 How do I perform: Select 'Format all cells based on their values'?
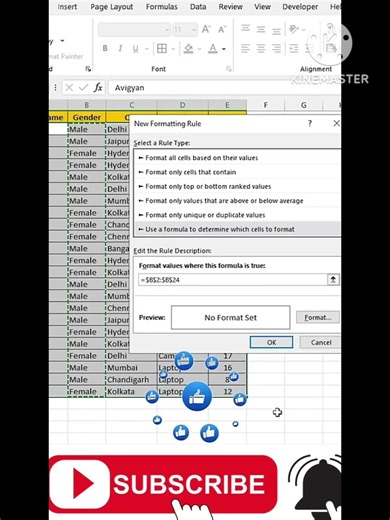point(238,158)
